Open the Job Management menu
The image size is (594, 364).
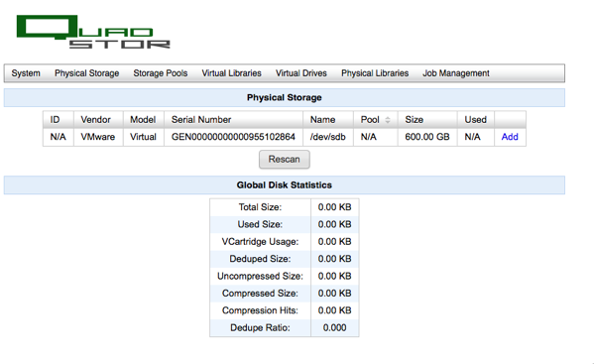point(456,73)
